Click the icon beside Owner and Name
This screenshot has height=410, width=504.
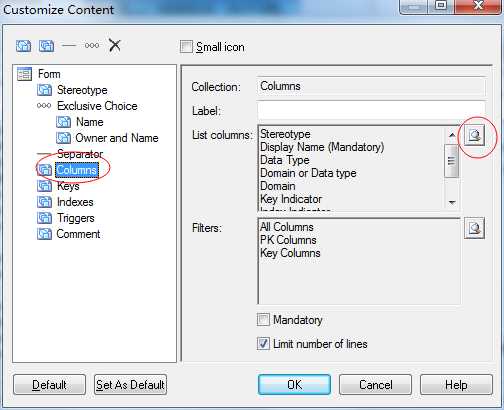coord(63,138)
